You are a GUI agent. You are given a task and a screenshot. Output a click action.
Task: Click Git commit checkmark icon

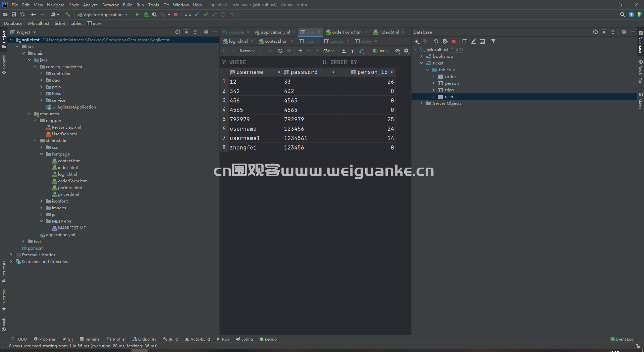click(206, 14)
